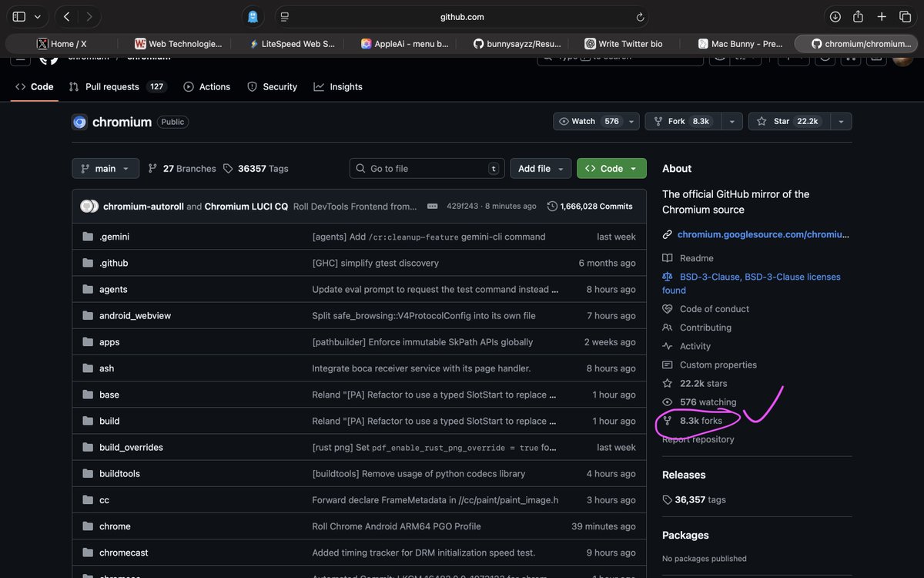Expand the Fork dropdown arrow
Screen dimensions: 924x578
coord(732,121)
